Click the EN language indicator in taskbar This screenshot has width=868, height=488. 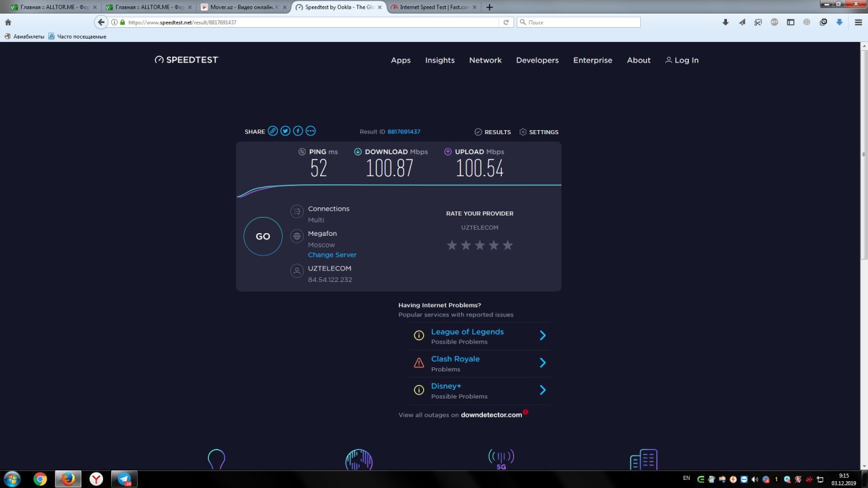pyautogui.click(x=686, y=478)
